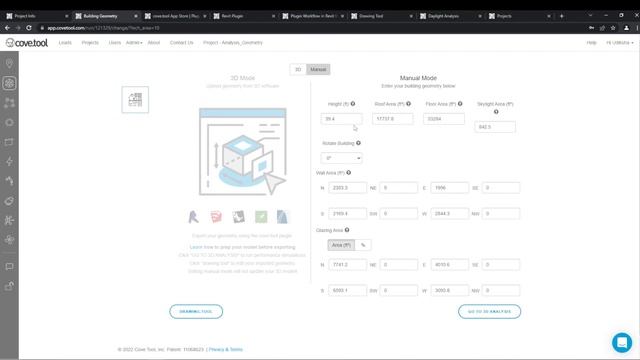Open the Contact Us menu item
This screenshot has width=640, height=360.
[182, 42]
